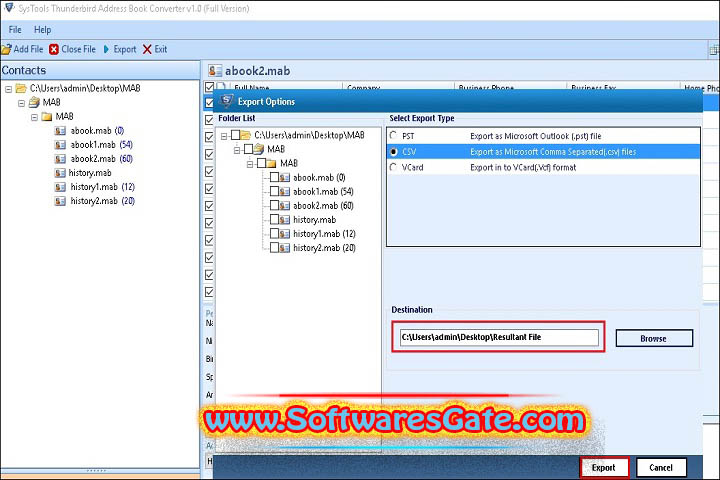Click abook.mab (0) contact icon in Contacts panel
720x480 pixels.
pyautogui.click(x=60, y=131)
